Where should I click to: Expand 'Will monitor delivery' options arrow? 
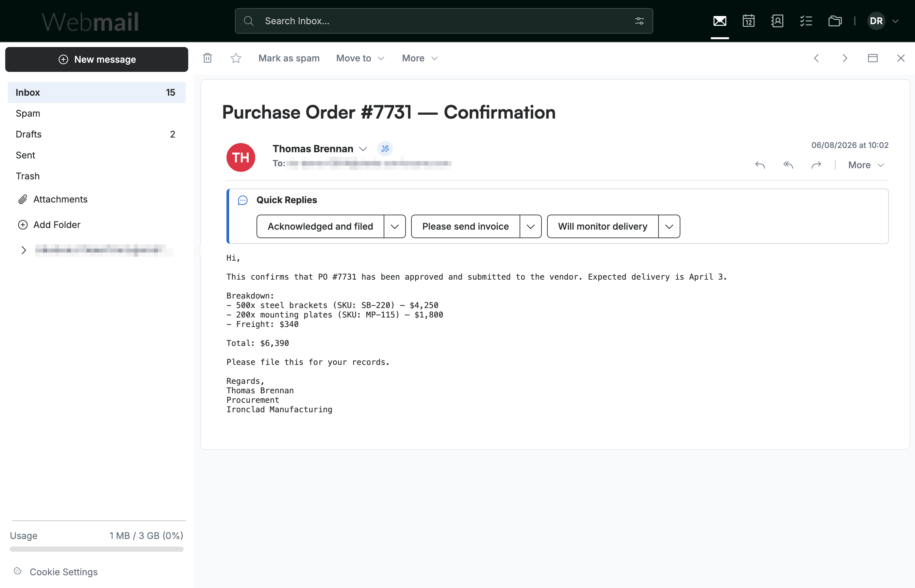tap(669, 226)
